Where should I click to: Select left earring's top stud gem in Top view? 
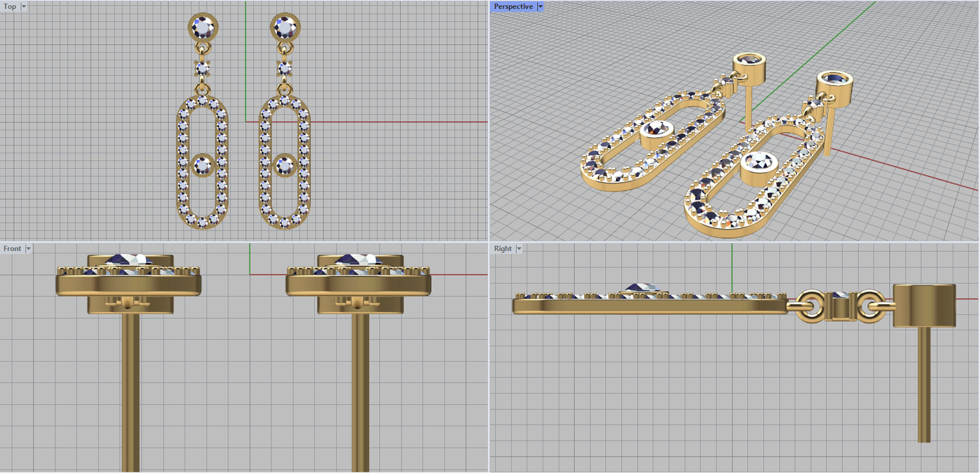coord(203,27)
